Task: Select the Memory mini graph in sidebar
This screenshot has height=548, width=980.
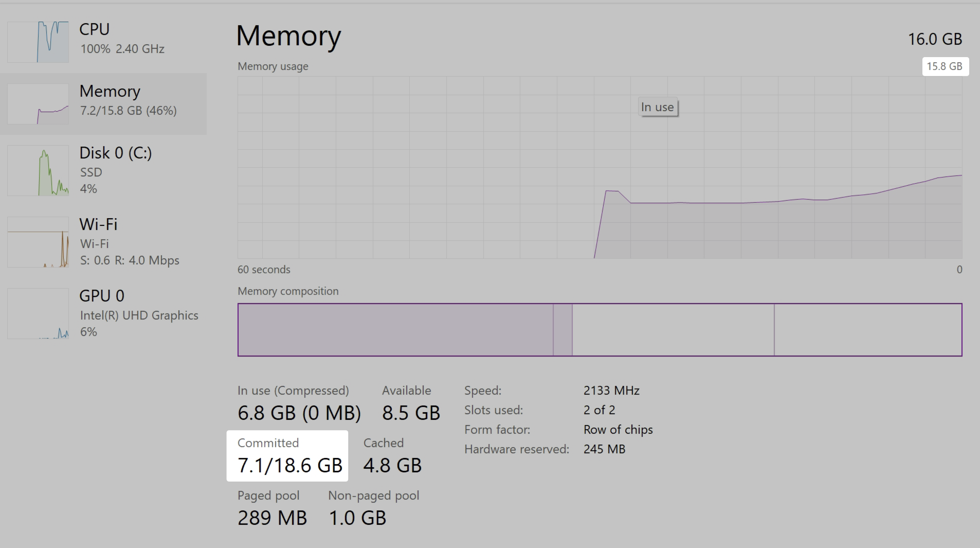Action: tap(38, 104)
